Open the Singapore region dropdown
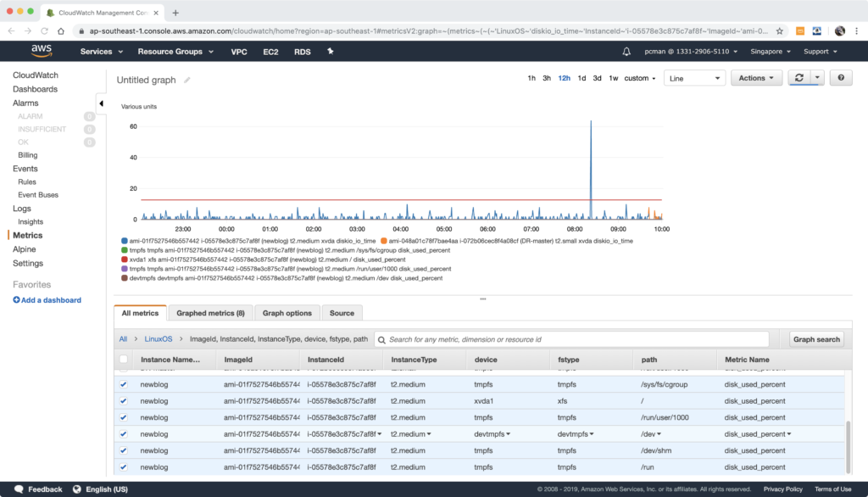 [771, 52]
